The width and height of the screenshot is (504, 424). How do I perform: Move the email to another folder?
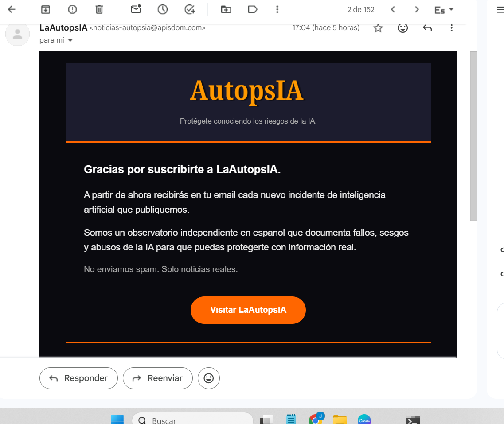pos(226,9)
